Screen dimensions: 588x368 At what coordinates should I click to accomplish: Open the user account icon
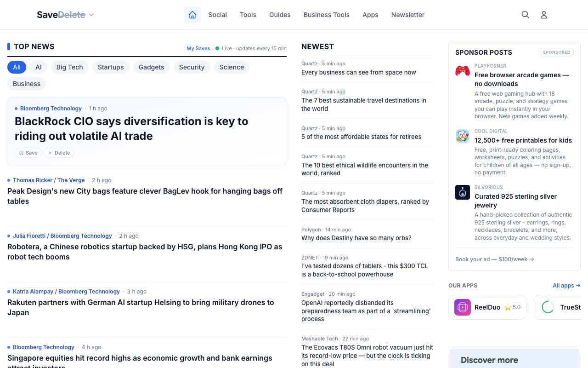point(544,15)
